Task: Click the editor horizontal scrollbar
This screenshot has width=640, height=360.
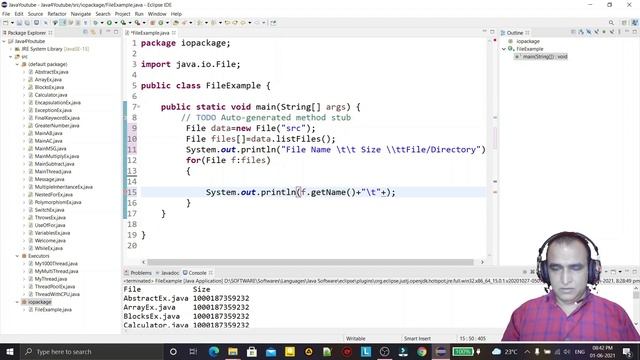Action: [310, 262]
